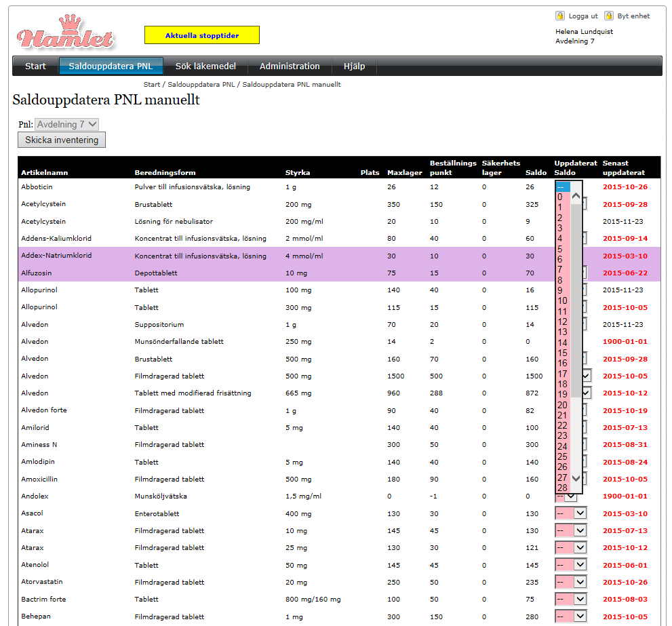672x626 pixels.
Task: Open Aktuella stopptider yellow button
Action: [202, 35]
